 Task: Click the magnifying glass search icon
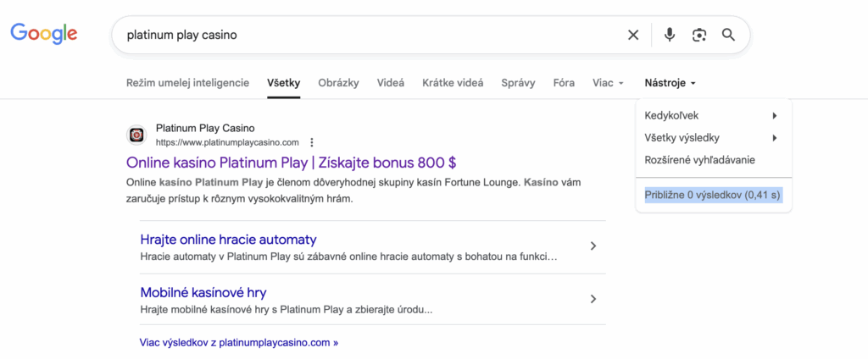point(728,35)
